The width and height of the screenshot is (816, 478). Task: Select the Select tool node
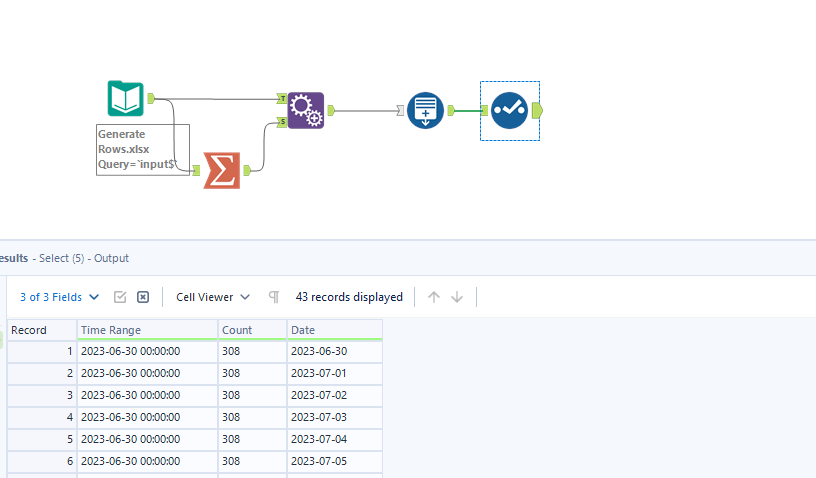[x=509, y=110]
